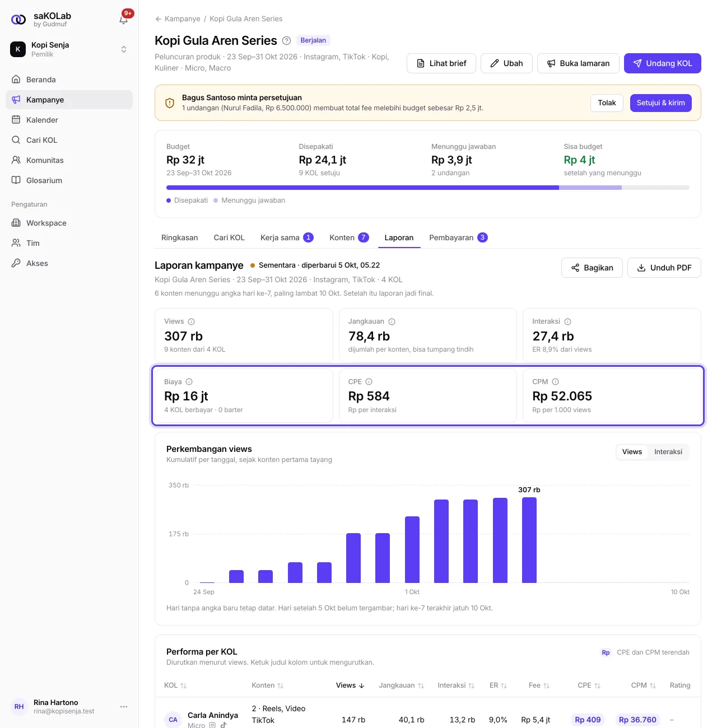Click Bagikan share button

[592, 268]
